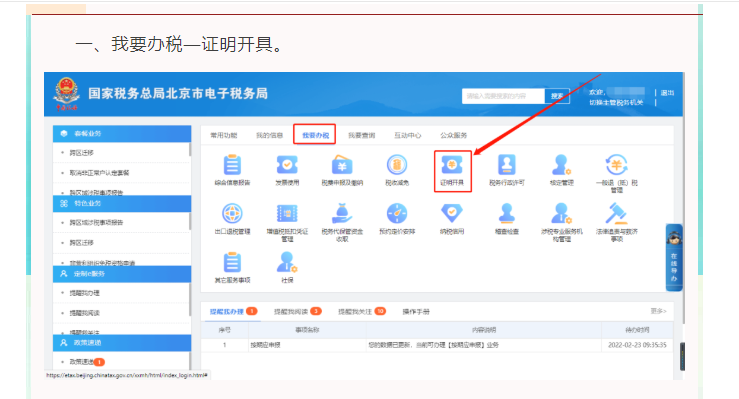The height and width of the screenshot is (399, 739).
Task: Click the 搜索 button
Action: [557, 96]
